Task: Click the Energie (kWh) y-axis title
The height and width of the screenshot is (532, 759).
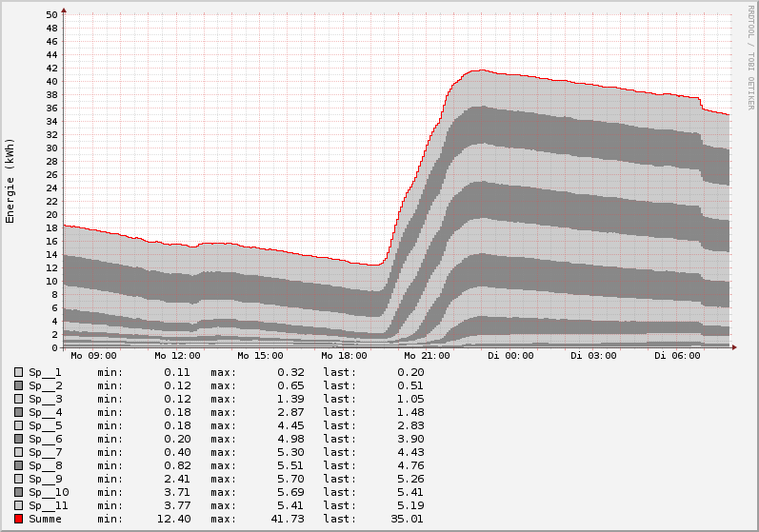Action: point(10,181)
